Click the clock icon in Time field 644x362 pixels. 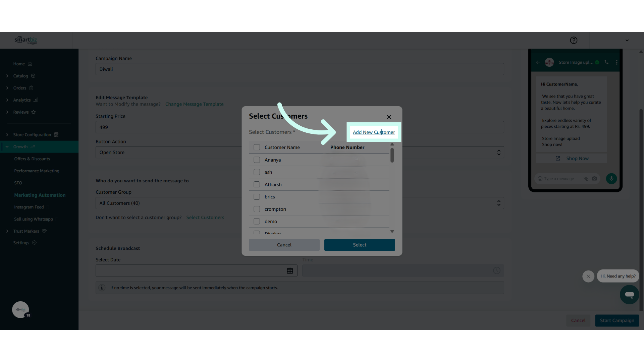[496, 271]
